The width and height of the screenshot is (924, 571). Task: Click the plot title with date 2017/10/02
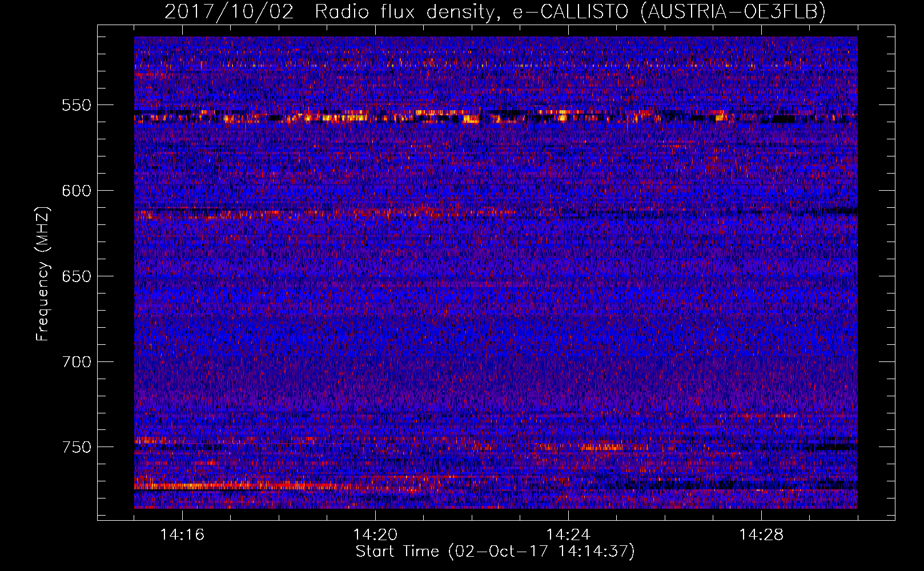pos(495,11)
